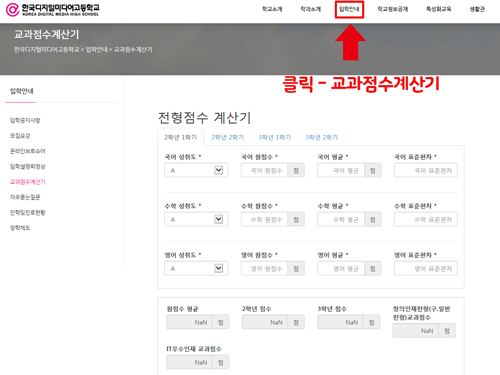Viewport: 500px width, 375px height.
Task: Open 장학제도 in the sidebar
Action: coord(20,228)
